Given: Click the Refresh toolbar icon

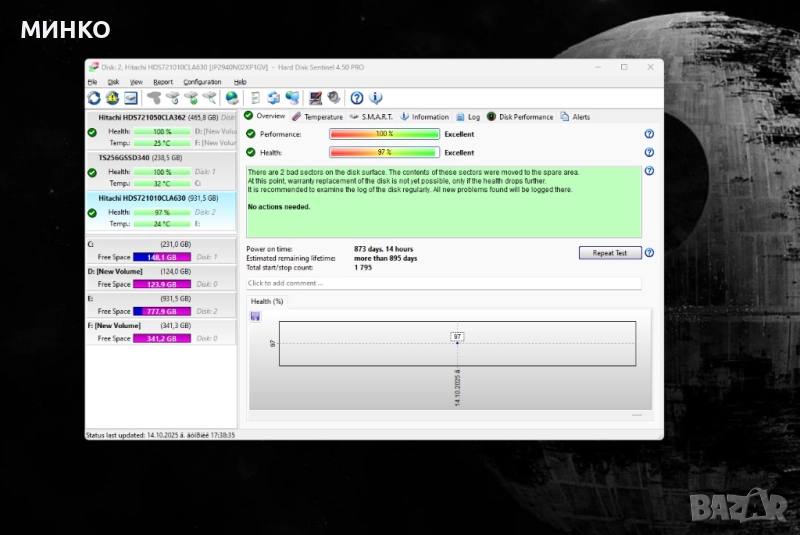Looking at the screenshot, I should click(x=94, y=98).
